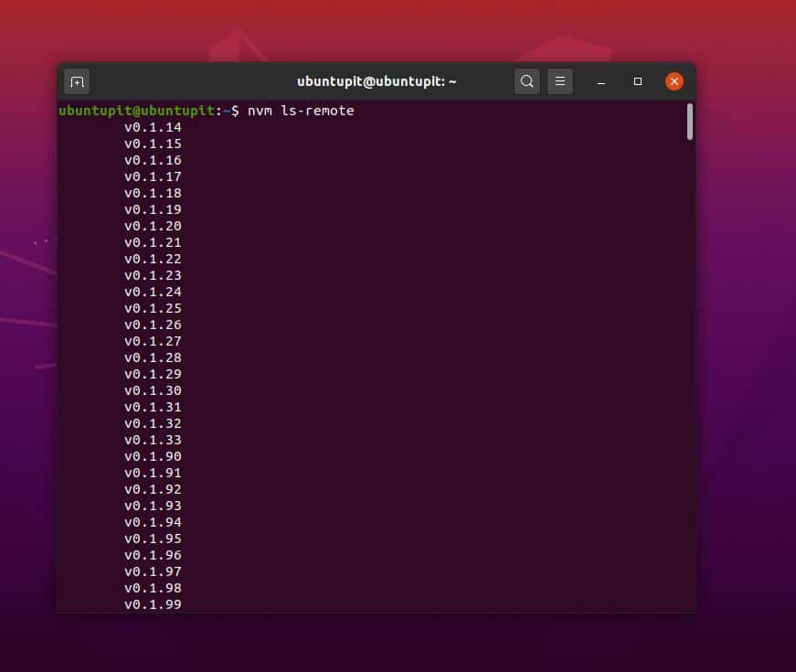Select version v0.1.90 line
The height and width of the screenshot is (672, 796).
[153, 456]
